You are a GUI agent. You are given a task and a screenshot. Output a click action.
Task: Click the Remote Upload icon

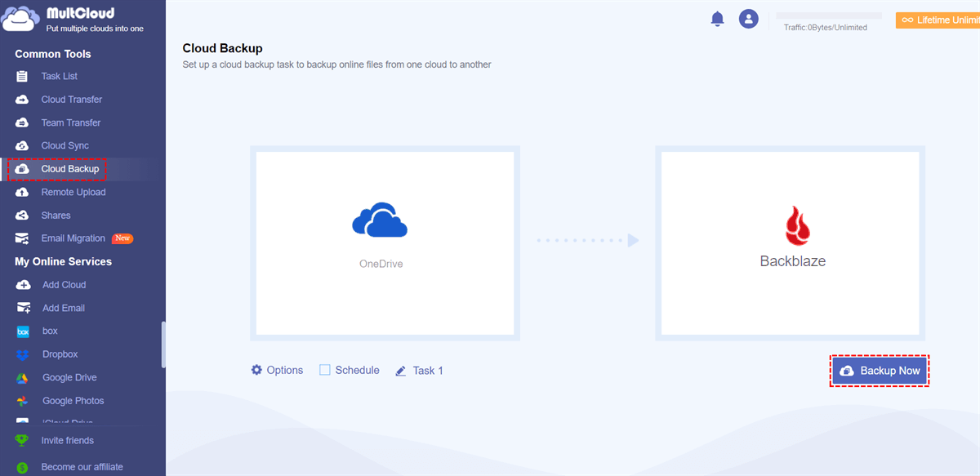pyautogui.click(x=23, y=192)
